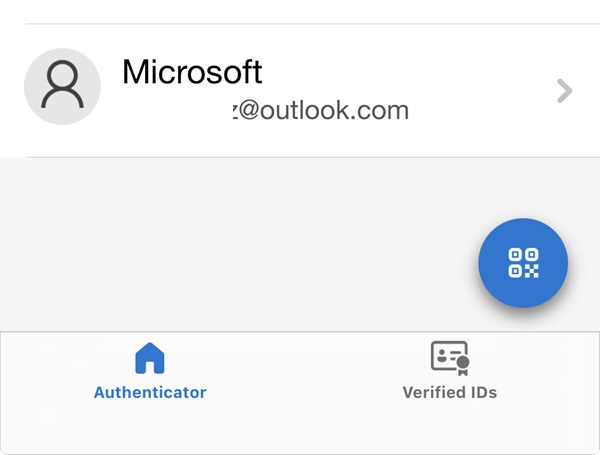The image size is (600, 455).
Task: Open the QR code scanner button
Action: point(523,263)
